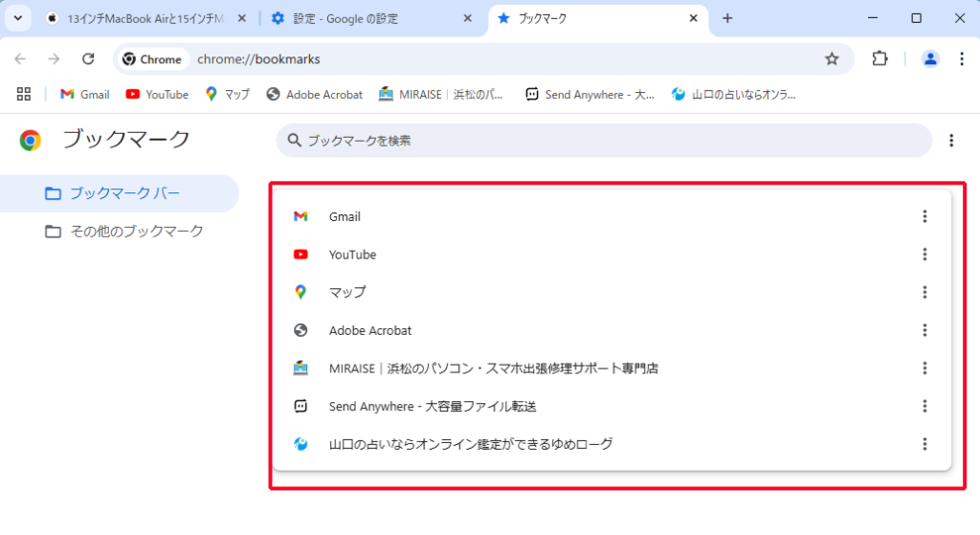Viewport: 980px width, 535px height.
Task: Click the Gmail favicon in list
Action: tap(301, 216)
